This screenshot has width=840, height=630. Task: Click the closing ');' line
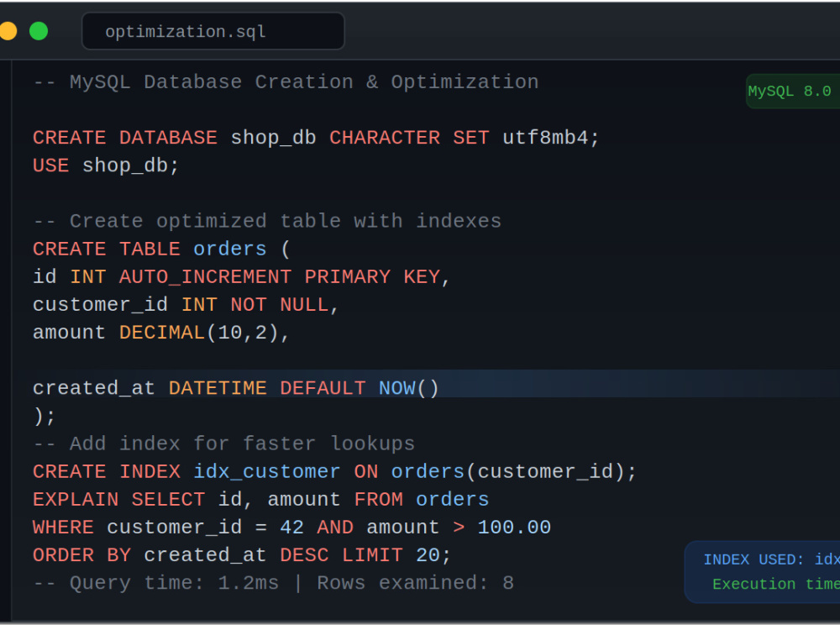coord(44,416)
